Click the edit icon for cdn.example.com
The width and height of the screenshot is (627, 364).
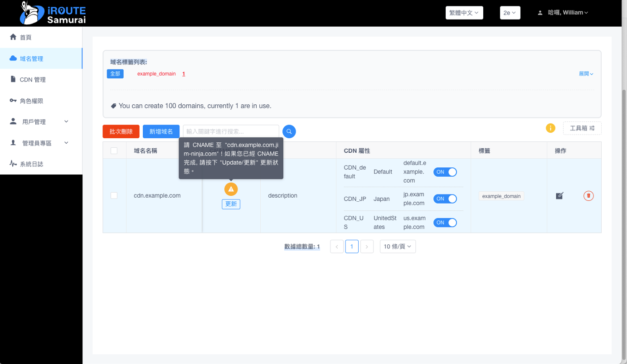[x=559, y=196]
